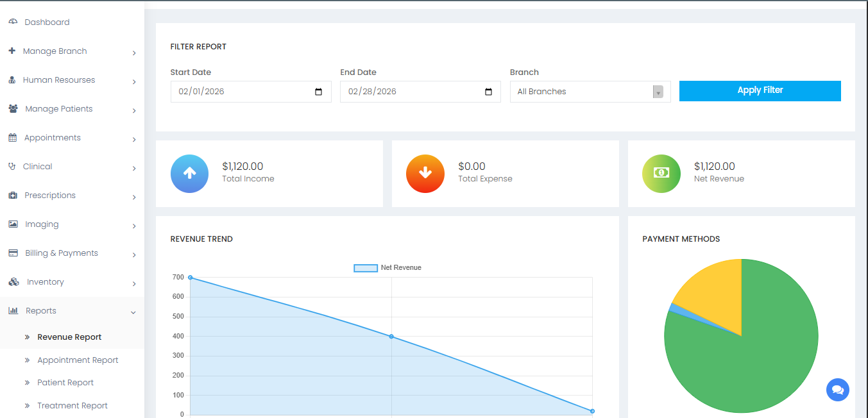Click the Imaging picture icon
The width and height of the screenshot is (868, 418).
[x=13, y=224]
